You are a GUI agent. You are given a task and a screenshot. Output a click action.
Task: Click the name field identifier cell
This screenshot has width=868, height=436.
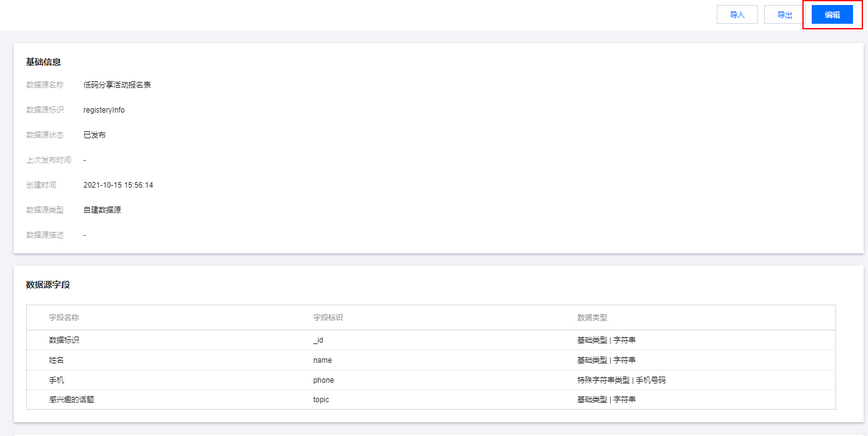click(322, 360)
